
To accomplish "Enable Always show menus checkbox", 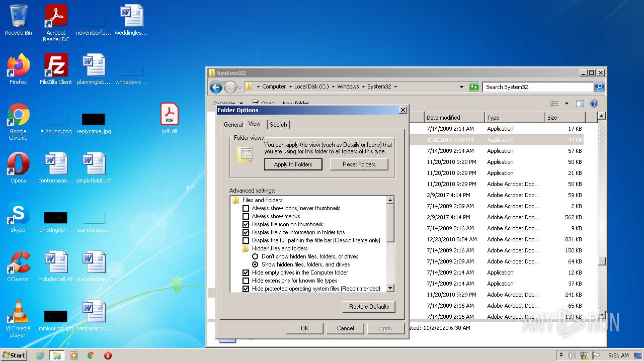I will point(246,216).
